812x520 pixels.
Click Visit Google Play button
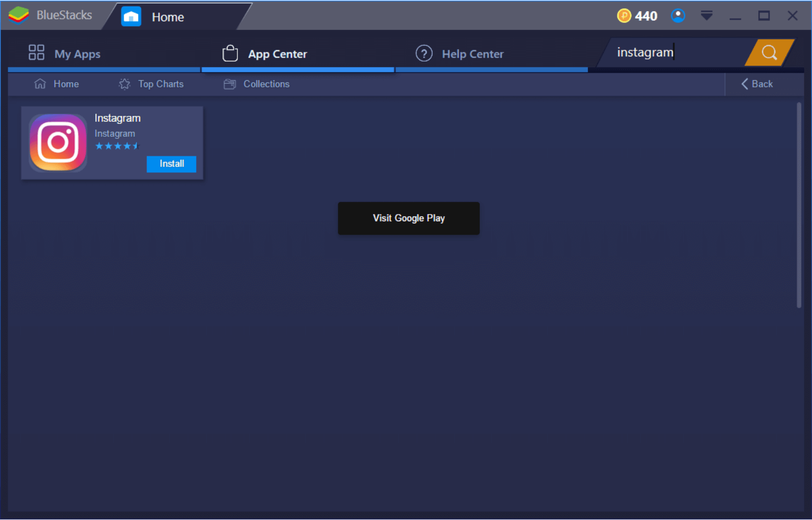(x=409, y=218)
